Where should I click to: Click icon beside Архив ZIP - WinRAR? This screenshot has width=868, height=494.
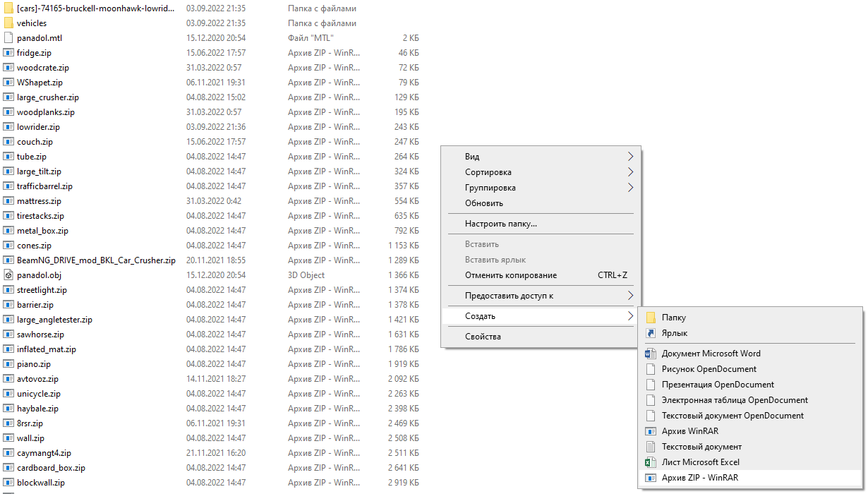[x=651, y=478]
